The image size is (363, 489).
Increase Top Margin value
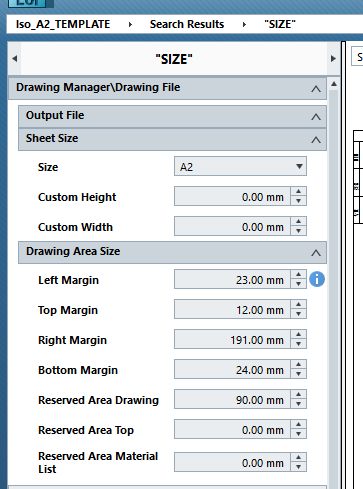click(299, 304)
